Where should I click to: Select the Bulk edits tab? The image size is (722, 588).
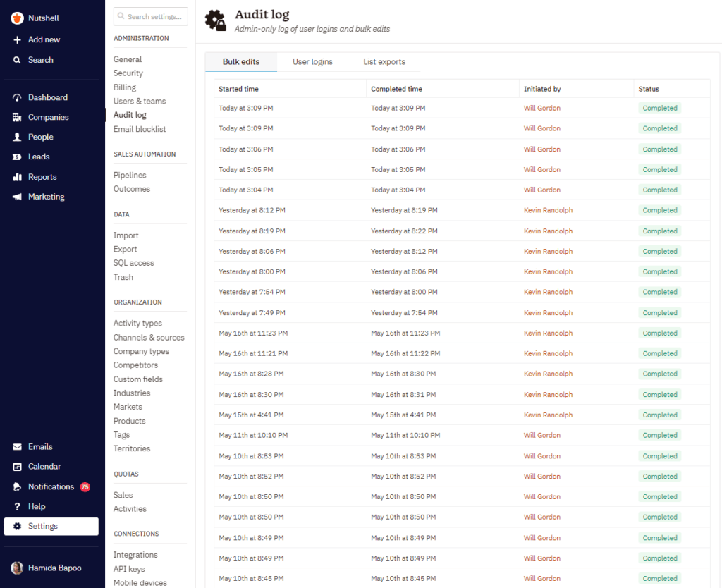click(240, 61)
